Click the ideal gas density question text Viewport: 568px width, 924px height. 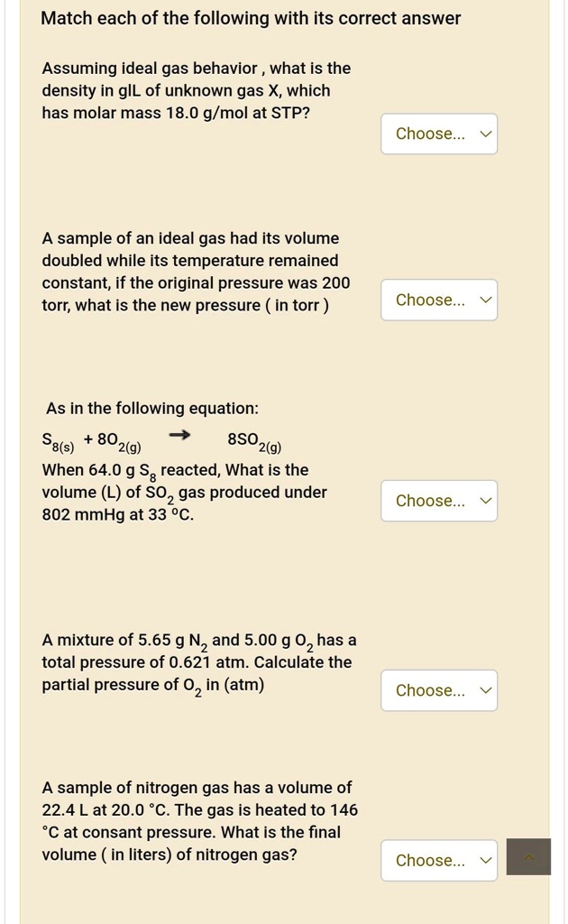tap(196, 90)
